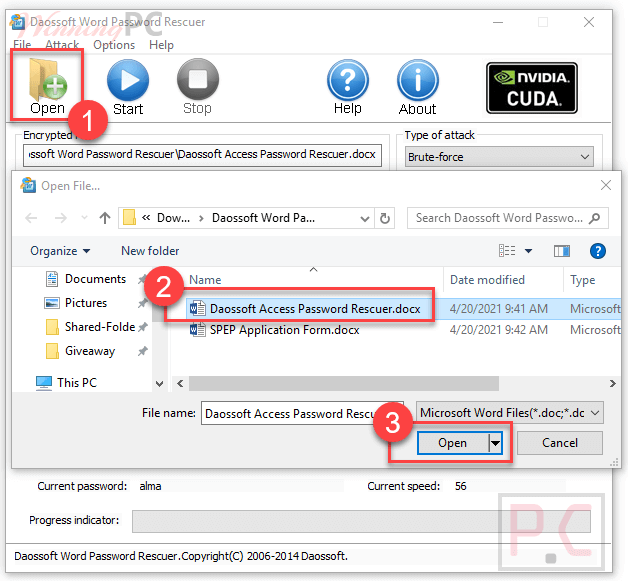
Task: Create a New folder
Action: (x=150, y=251)
